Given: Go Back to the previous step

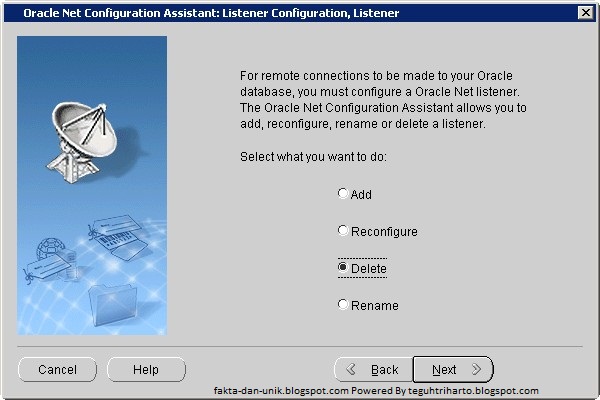Looking at the screenshot, I should coord(373,369).
